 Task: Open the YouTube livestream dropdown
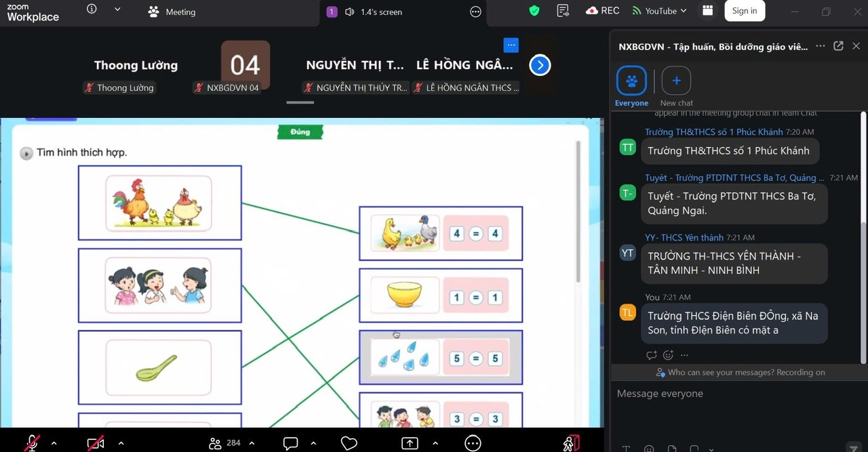click(x=659, y=11)
